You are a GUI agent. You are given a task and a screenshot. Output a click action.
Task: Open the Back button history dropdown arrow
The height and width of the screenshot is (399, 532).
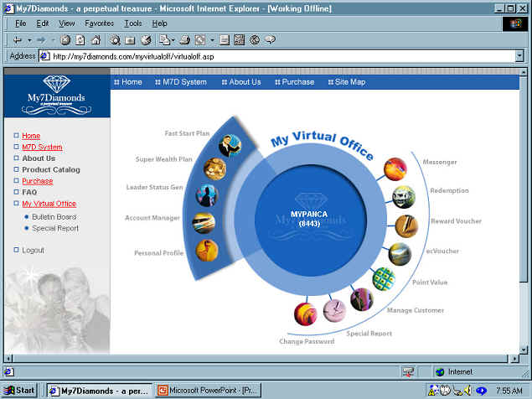point(30,39)
